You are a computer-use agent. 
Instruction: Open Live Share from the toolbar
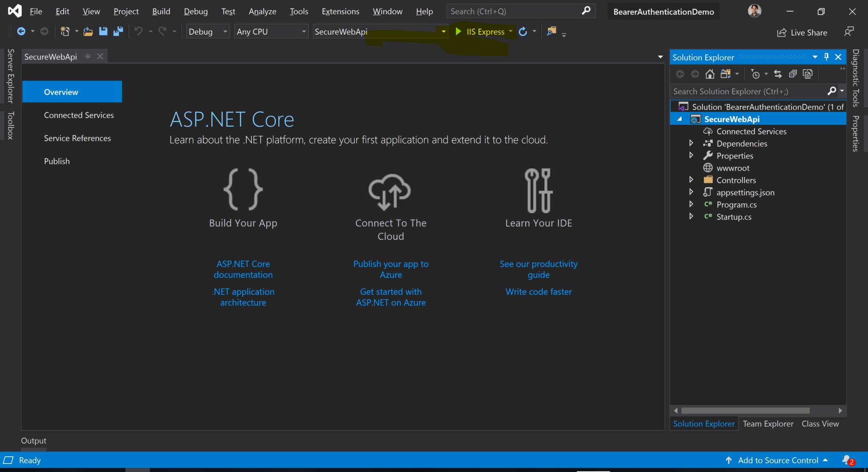coord(802,32)
